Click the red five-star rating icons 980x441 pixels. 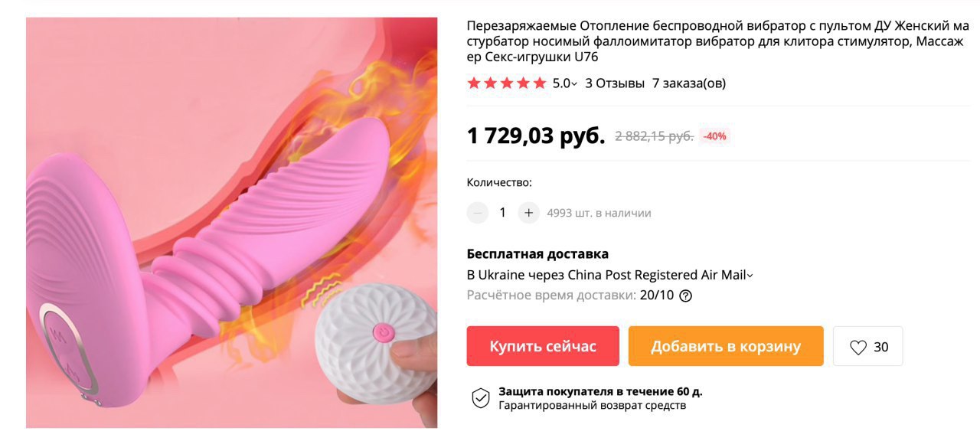(x=507, y=83)
